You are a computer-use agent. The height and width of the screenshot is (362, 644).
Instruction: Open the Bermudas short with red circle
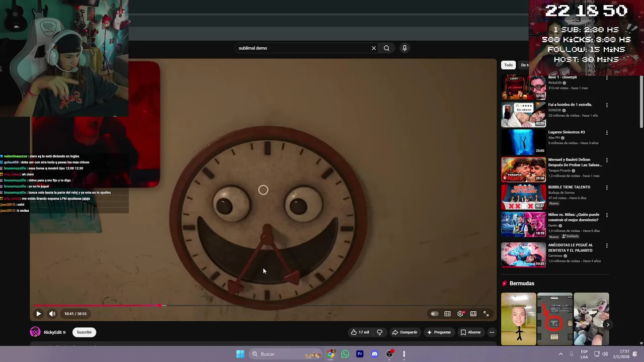(x=554, y=319)
